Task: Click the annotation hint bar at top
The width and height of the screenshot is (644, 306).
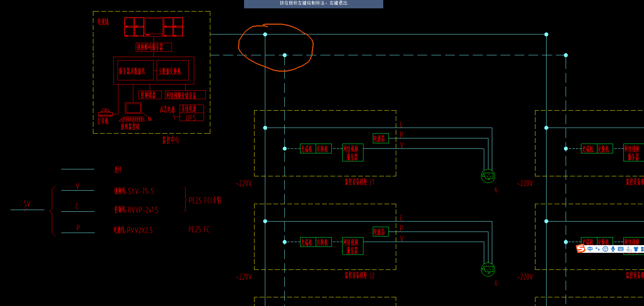Action: click(x=313, y=4)
